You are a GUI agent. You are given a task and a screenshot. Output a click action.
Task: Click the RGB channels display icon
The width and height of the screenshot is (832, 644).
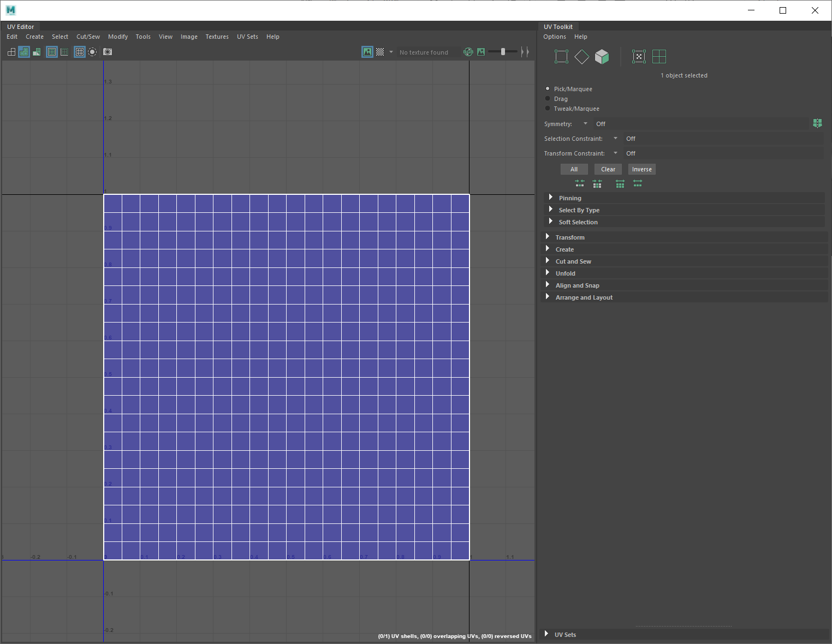[468, 52]
